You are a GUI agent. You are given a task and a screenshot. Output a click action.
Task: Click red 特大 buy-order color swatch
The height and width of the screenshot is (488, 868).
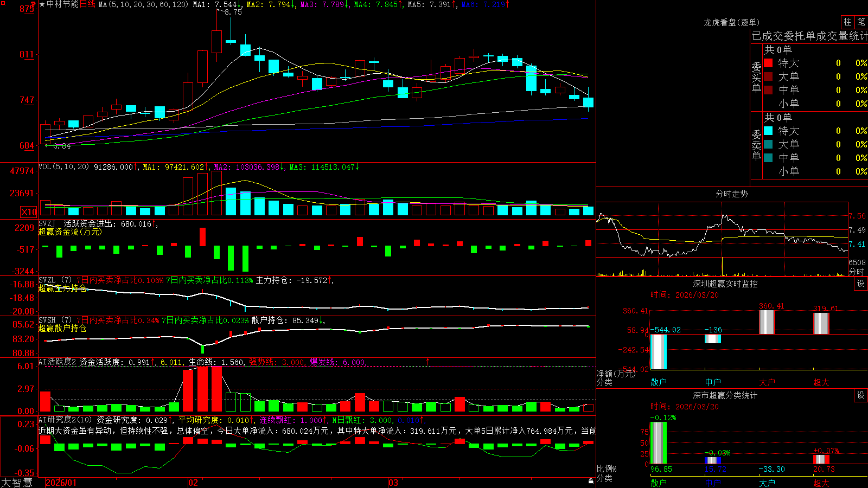point(768,63)
